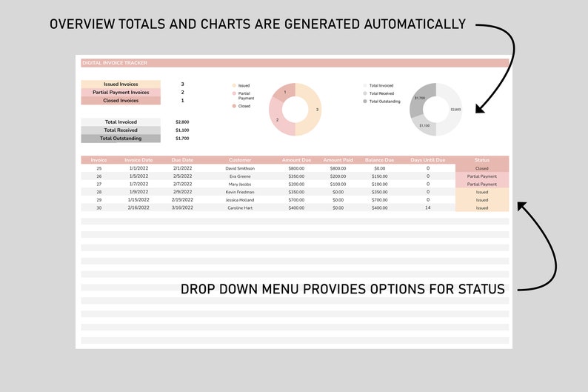Image resolution: width=588 pixels, height=392 pixels.
Task: Click the DIGITAL INVOICE TRACKER title bar
Action: (x=295, y=63)
